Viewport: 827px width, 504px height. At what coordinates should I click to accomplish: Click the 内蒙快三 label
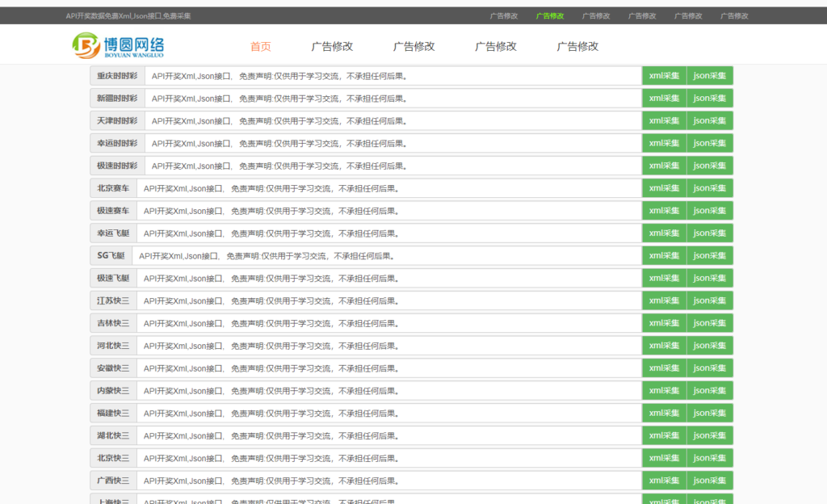pos(113,391)
